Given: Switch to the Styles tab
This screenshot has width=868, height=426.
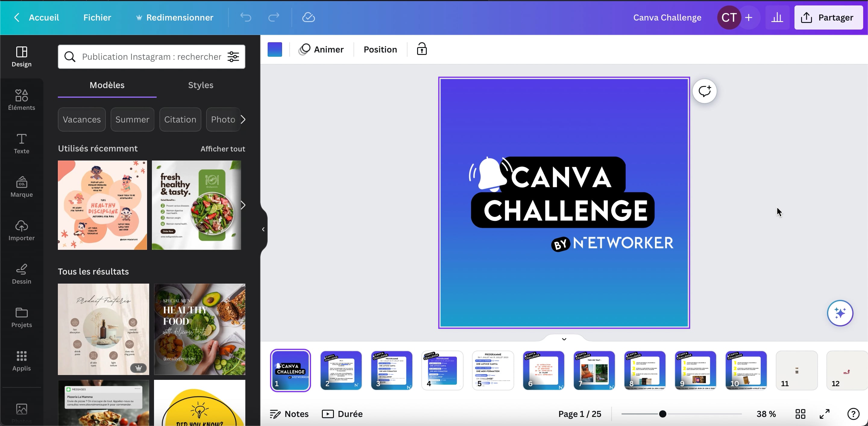Looking at the screenshot, I should pyautogui.click(x=200, y=85).
